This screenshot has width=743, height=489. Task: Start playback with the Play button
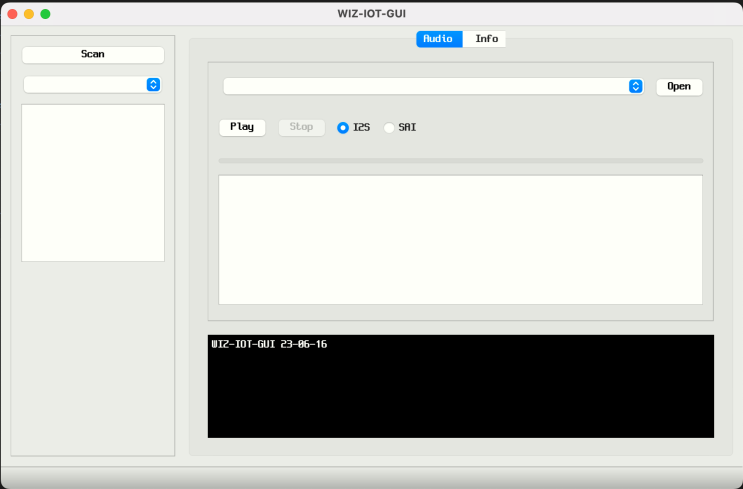(242, 127)
